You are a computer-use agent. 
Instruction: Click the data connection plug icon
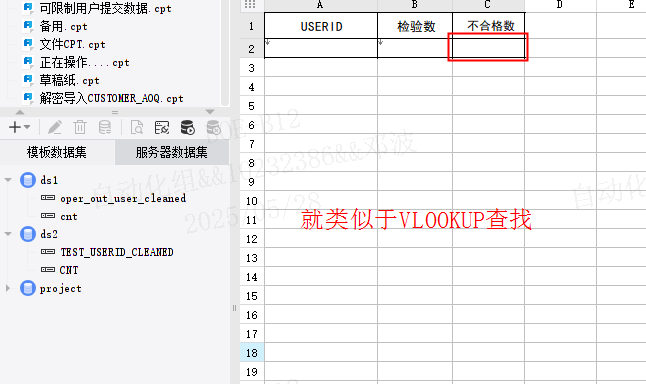162,127
